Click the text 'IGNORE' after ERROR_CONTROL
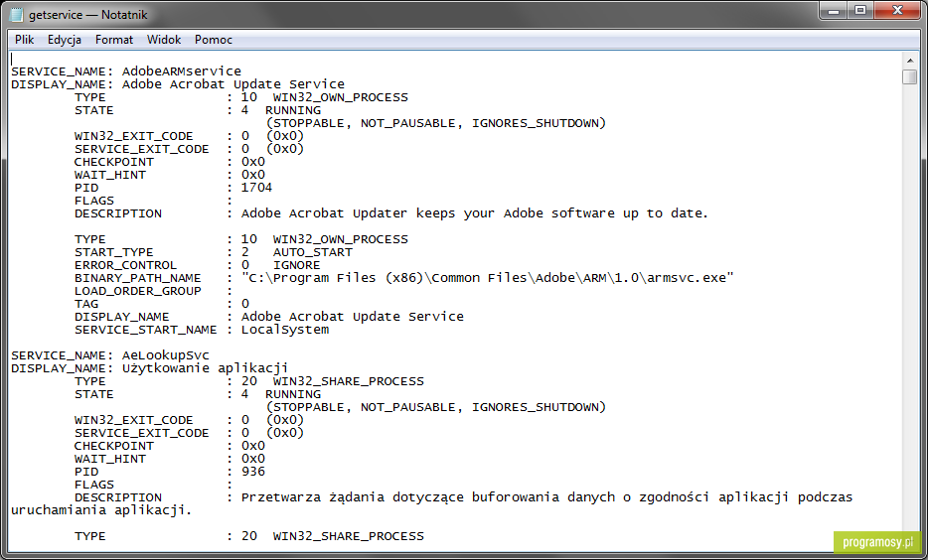The height and width of the screenshot is (560, 928). (x=296, y=265)
